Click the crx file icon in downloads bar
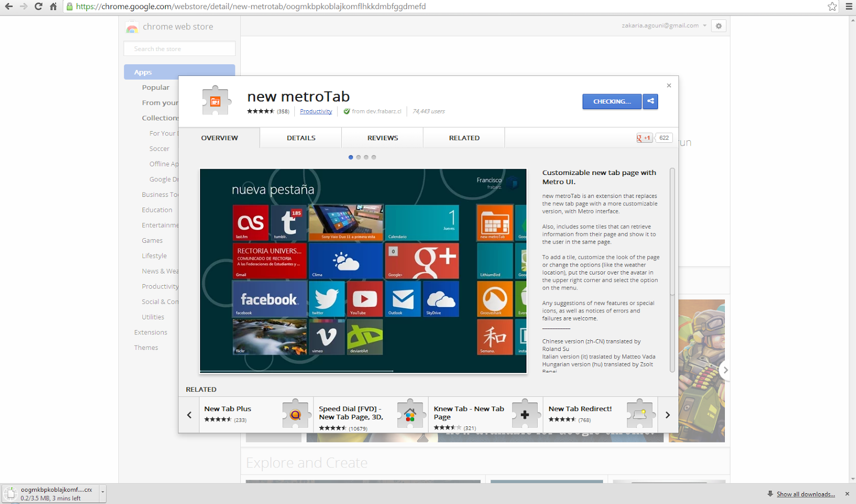The image size is (856, 504). pos(11,494)
